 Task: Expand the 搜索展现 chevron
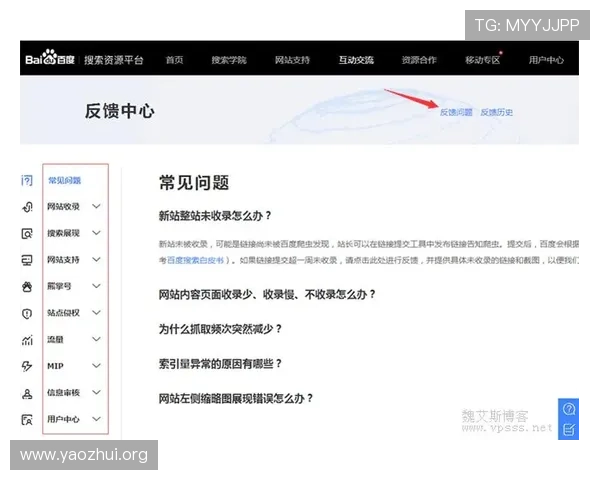click(96, 233)
